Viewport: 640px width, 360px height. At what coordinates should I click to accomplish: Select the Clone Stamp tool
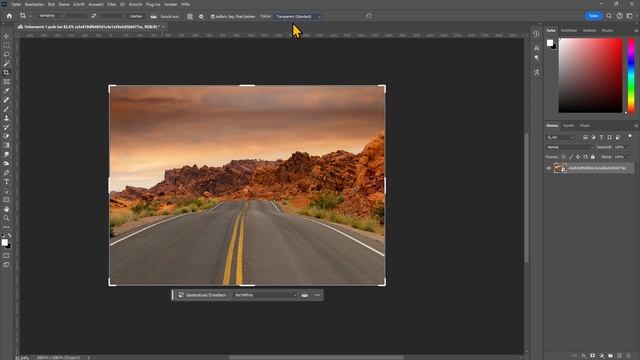pos(6,118)
